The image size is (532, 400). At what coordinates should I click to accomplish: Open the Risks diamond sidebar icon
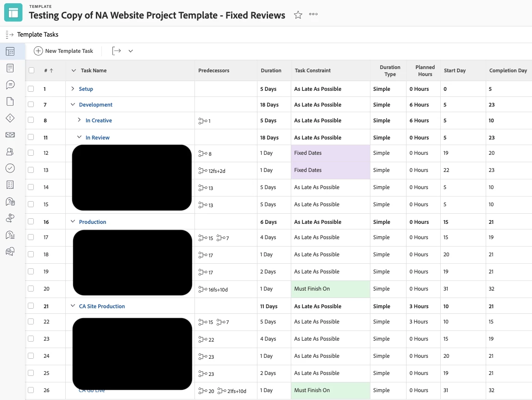point(10,118)
